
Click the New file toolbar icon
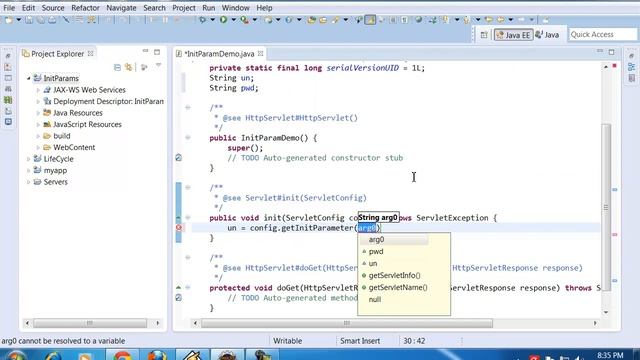[9, 20]
